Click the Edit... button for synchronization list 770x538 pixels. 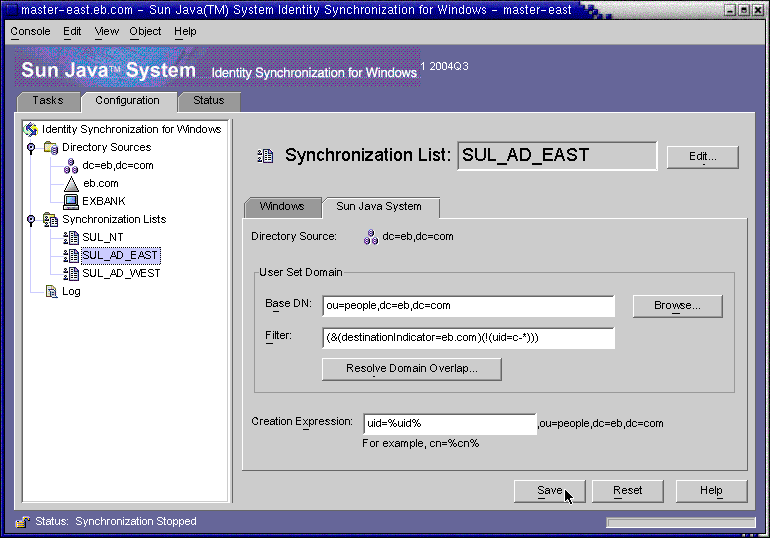pos(703,157)
